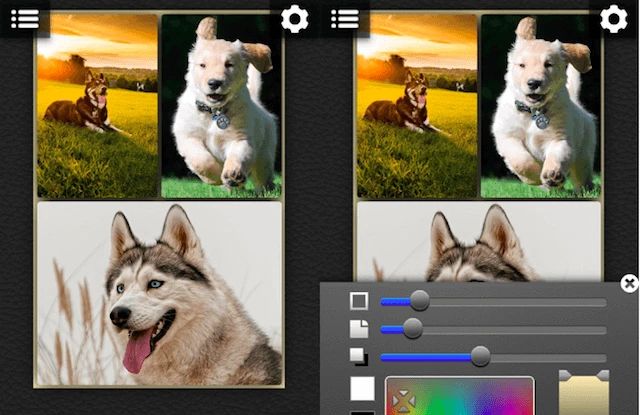Click the settings gear in right screen
The height and width of the screenshot is (415, 640).
pyautogui.click(x=614, y=19)
